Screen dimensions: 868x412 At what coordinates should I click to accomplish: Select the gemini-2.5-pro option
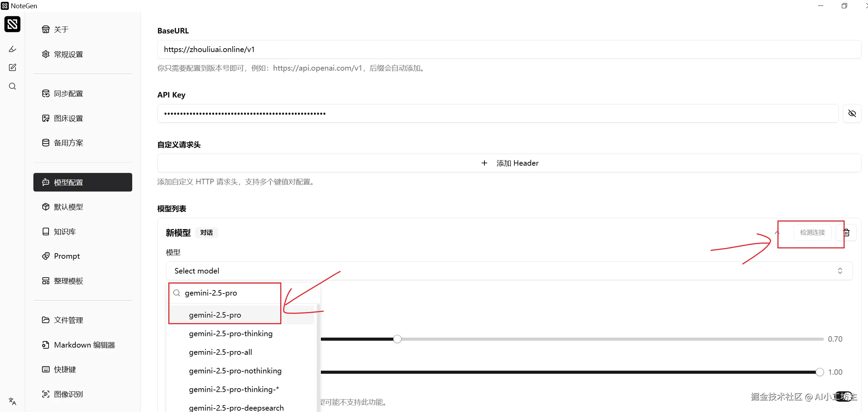tap(215, 315)
